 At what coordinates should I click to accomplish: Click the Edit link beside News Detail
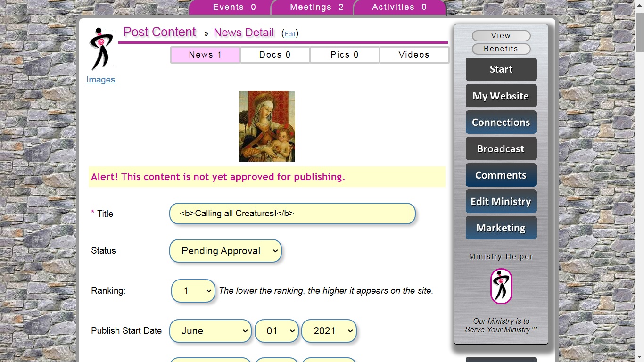[289, 34]
